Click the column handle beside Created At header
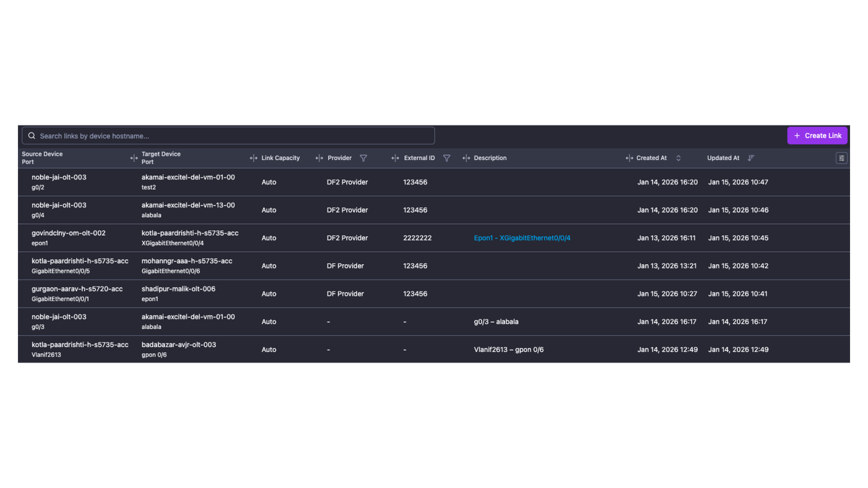Viewport: 868px width, 488px height. click(629, 158)
